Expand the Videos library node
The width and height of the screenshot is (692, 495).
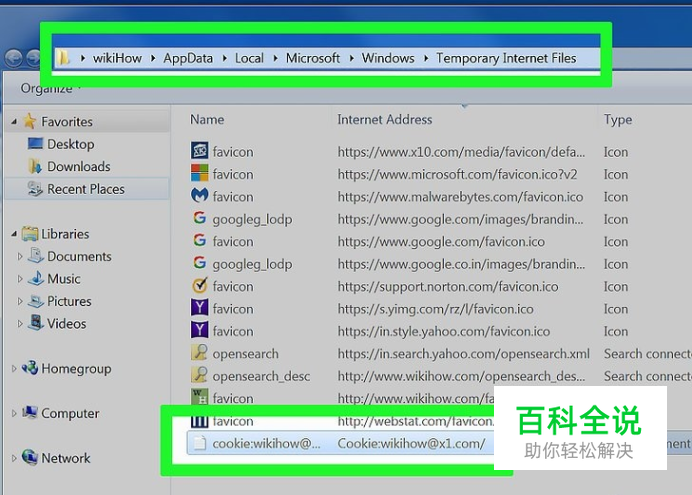coord(20,324)
